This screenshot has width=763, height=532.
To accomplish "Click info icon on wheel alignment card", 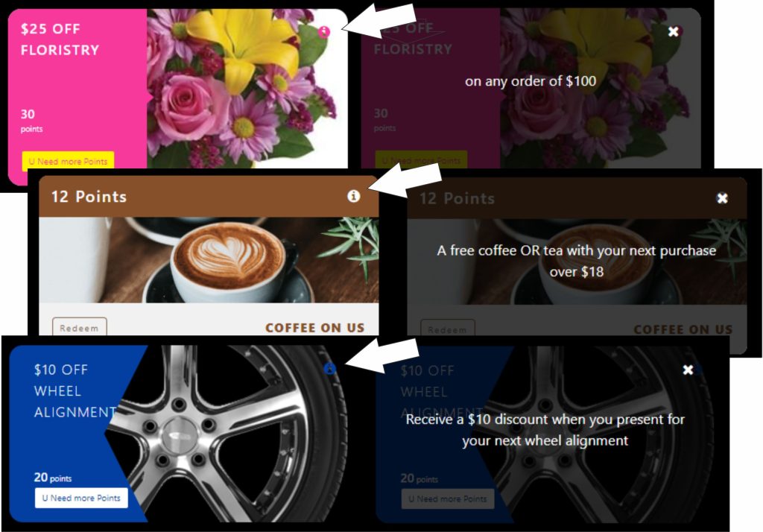I will coord(329,369).
